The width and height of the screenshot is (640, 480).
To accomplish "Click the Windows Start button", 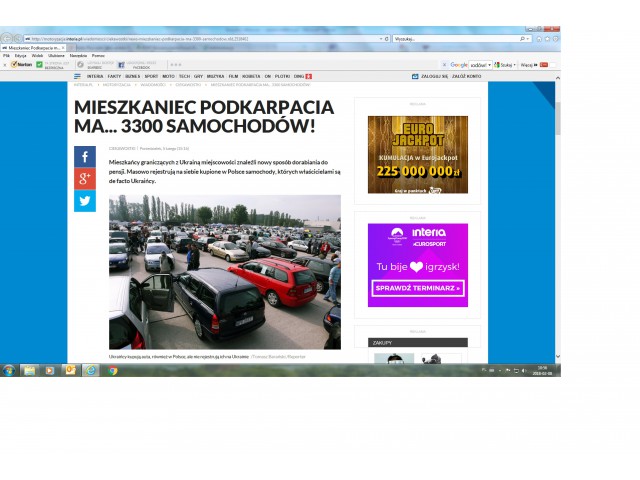I will (x=9, y=370).
